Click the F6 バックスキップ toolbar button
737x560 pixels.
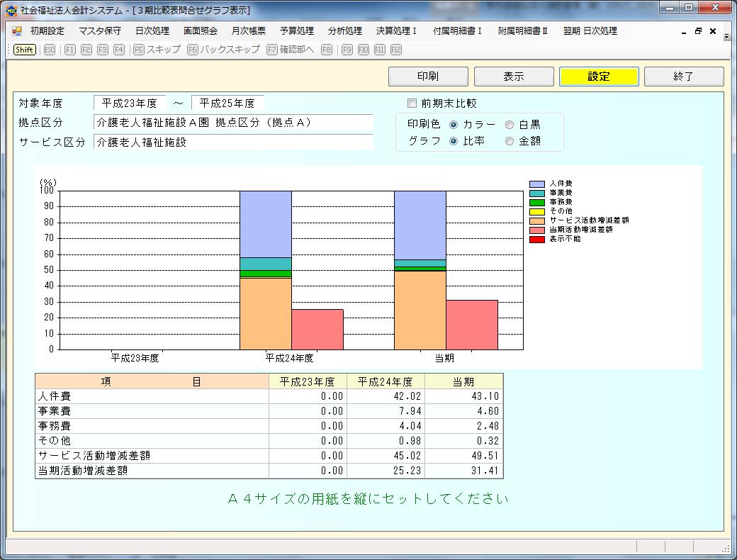click(x=223, y=50)
